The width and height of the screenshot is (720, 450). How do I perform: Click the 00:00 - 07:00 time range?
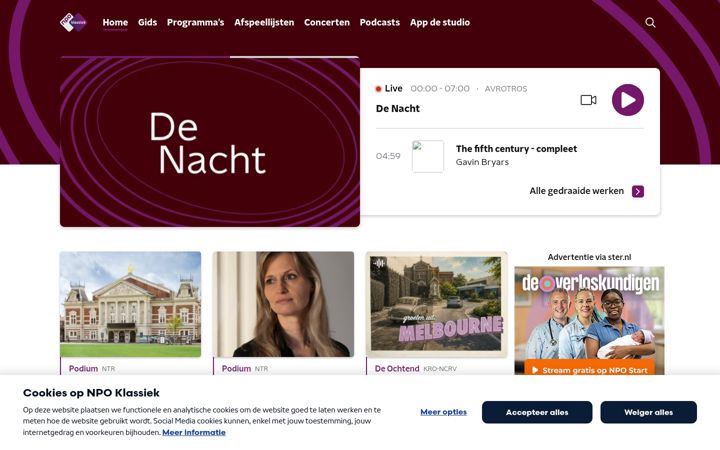coord(440,89)
